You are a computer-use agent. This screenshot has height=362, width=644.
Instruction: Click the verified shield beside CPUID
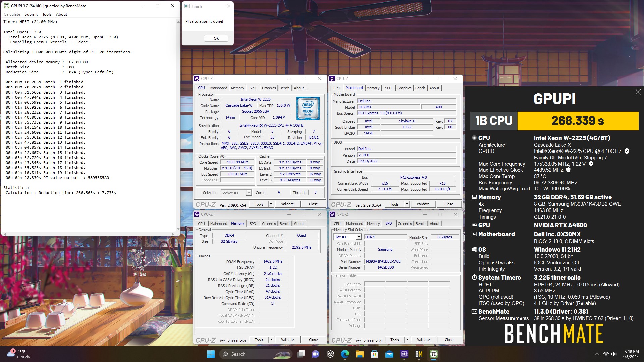tap(627, 151)
